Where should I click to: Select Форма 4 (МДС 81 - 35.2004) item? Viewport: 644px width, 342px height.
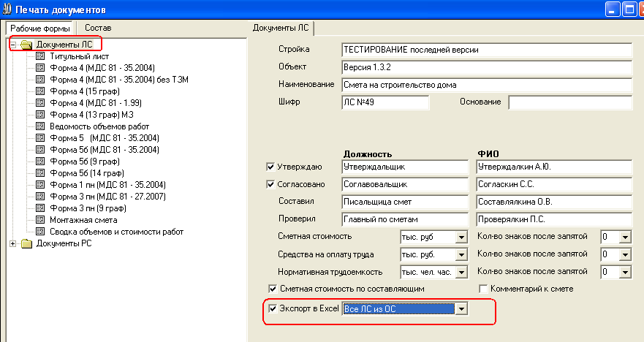102,68
